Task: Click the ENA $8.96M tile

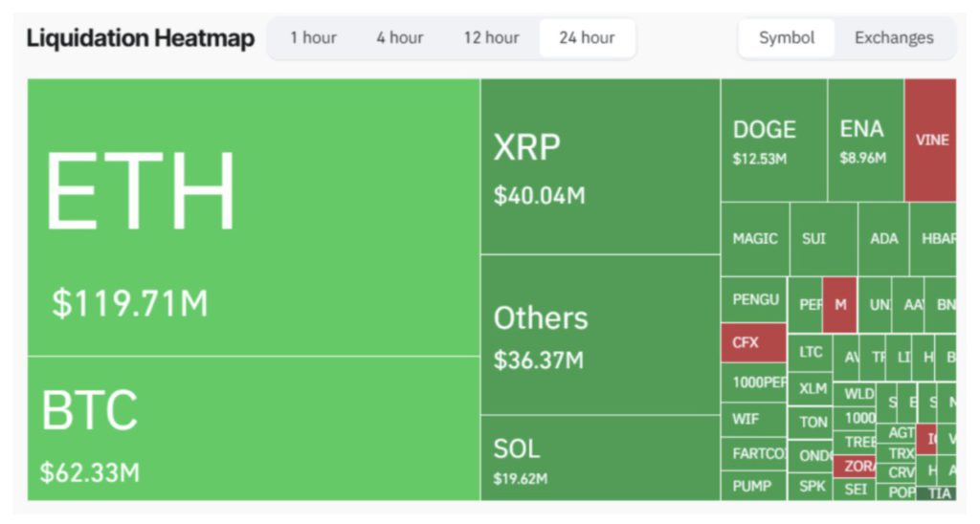Action: click(x=864, y=141)
